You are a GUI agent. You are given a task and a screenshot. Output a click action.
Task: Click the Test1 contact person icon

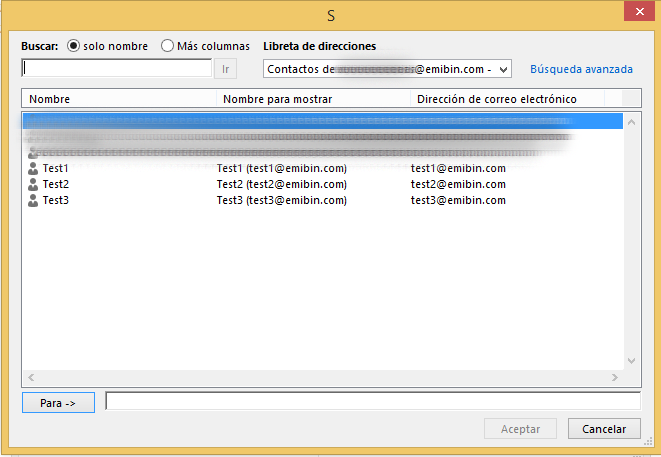coord(33,168)
